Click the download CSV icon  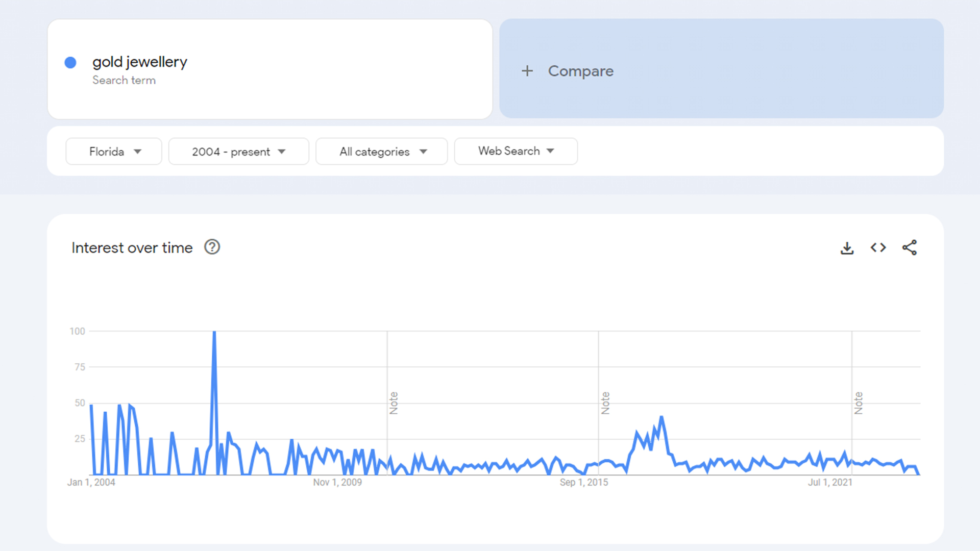847,248
